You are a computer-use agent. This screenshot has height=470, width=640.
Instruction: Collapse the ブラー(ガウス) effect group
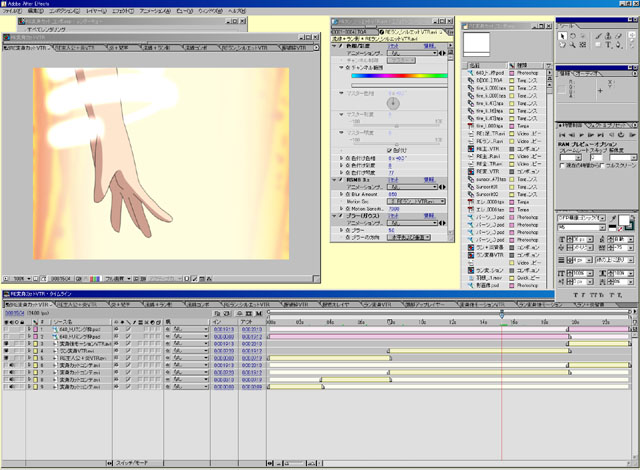click(334, 215)
